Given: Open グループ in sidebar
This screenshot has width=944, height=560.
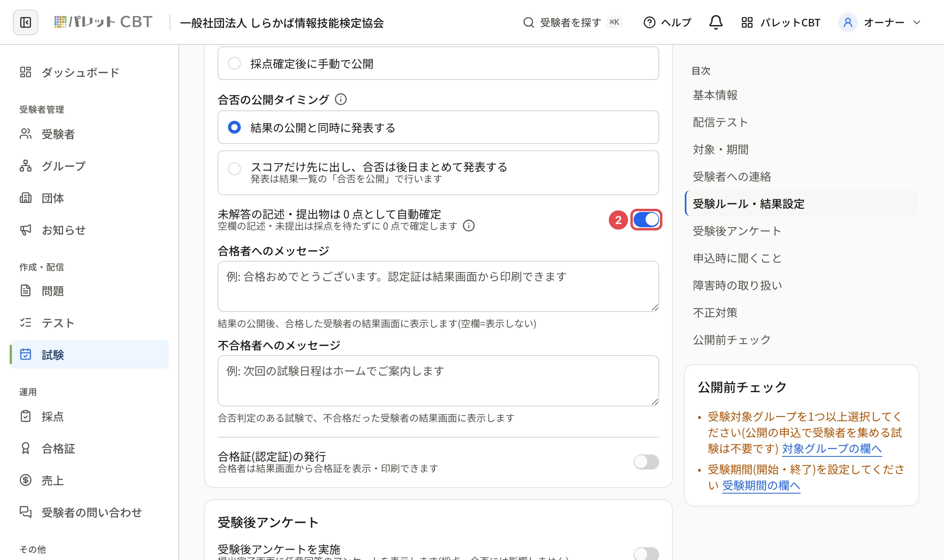Looking at the screenshot, I should click(x=89, y=166).
